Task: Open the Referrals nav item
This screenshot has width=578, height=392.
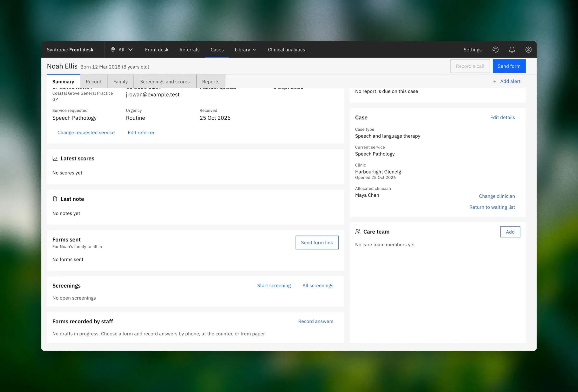Action: pos(190,50)
